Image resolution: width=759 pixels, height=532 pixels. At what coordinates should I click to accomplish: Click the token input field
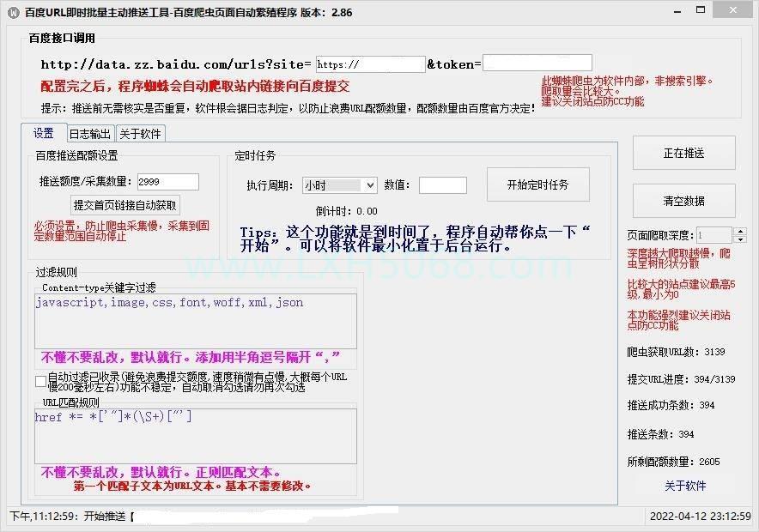coord(537,63)
